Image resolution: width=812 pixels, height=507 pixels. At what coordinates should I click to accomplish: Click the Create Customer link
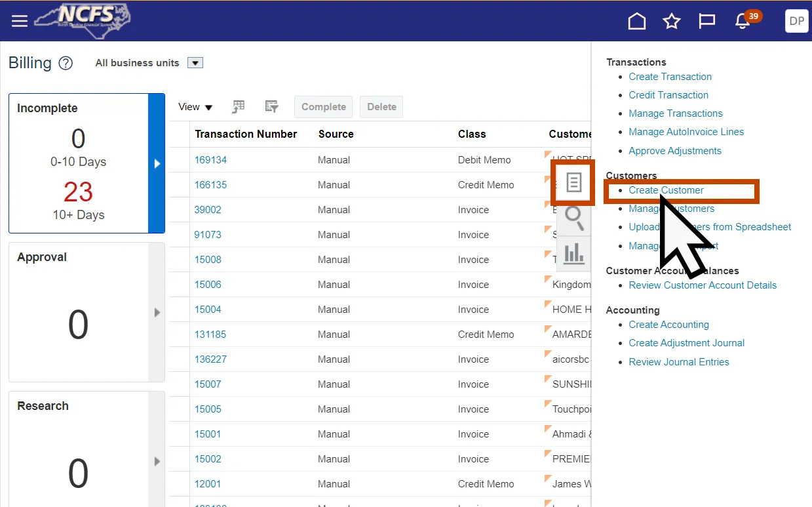pyautogui.click(x=666, y=190)
